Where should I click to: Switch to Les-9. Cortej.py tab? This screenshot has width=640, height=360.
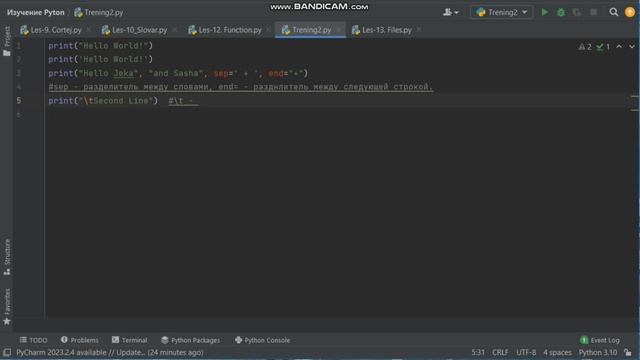click(x=51, y=30)
